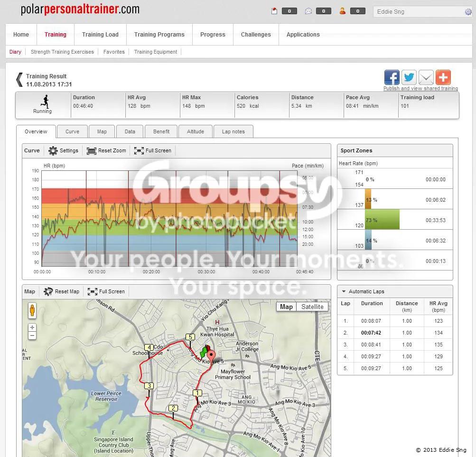Open Training Programs menu

click(159, 35)
